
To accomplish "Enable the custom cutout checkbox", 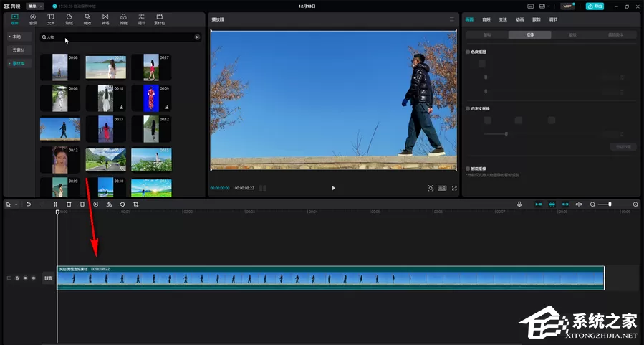I will tap(468, 108).
